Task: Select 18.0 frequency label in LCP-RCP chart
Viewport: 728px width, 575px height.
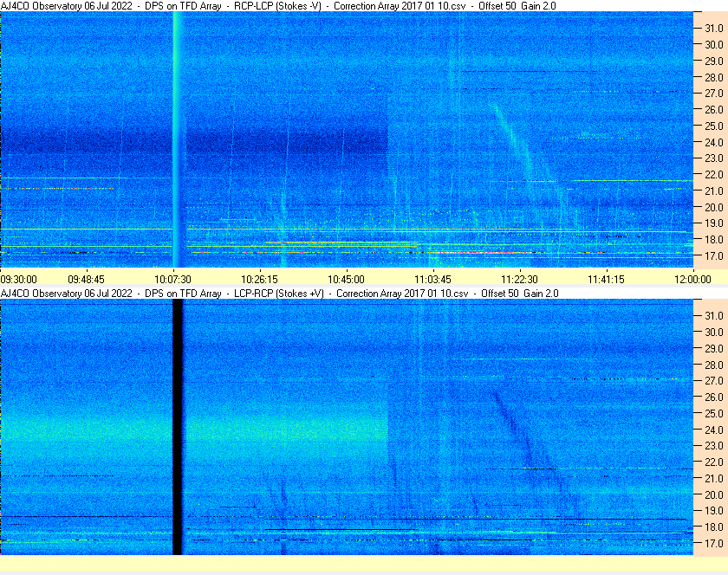Action: click(714, 527)
